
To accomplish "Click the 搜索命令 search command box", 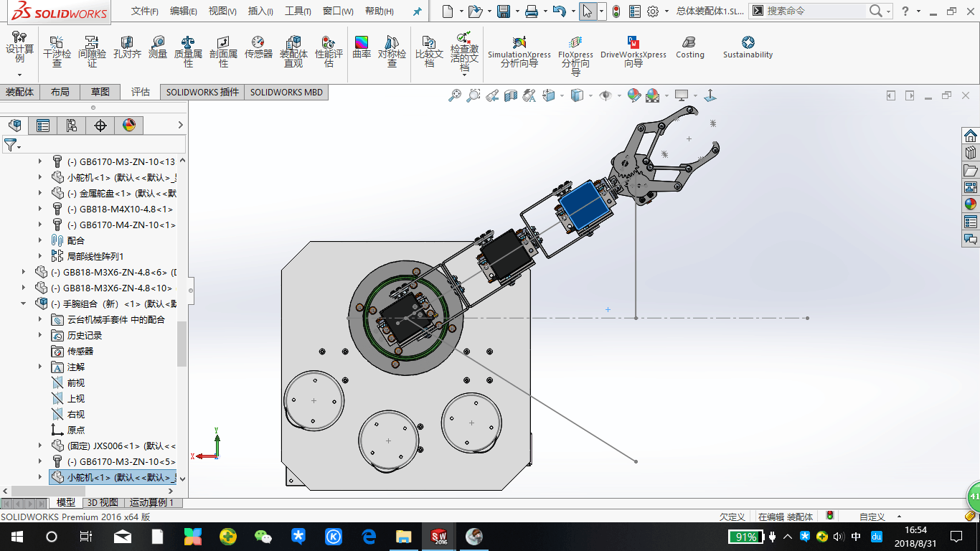I will tap(814, 11).
